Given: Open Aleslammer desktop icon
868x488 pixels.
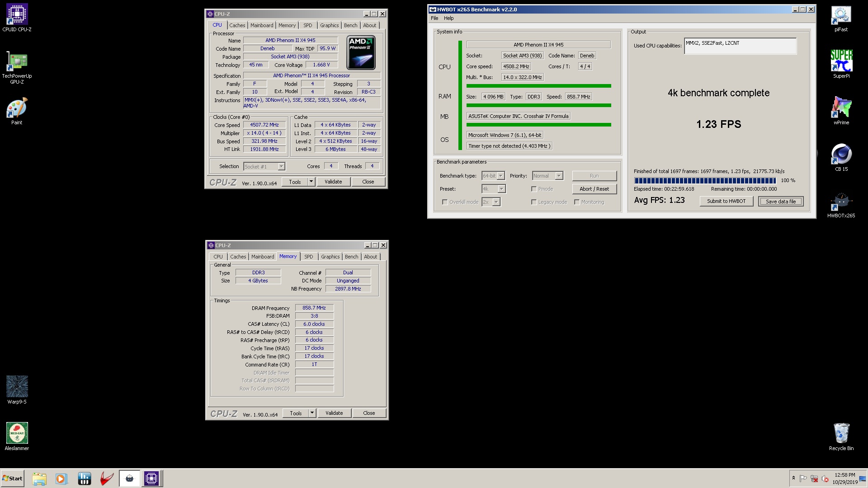Looking at the screenshot, I should pos(17,436).
